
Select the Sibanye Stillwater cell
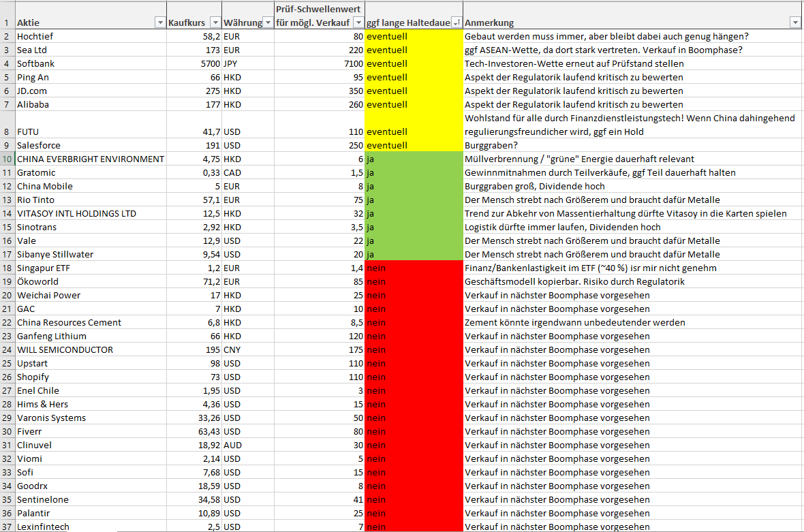click(91, 254)
